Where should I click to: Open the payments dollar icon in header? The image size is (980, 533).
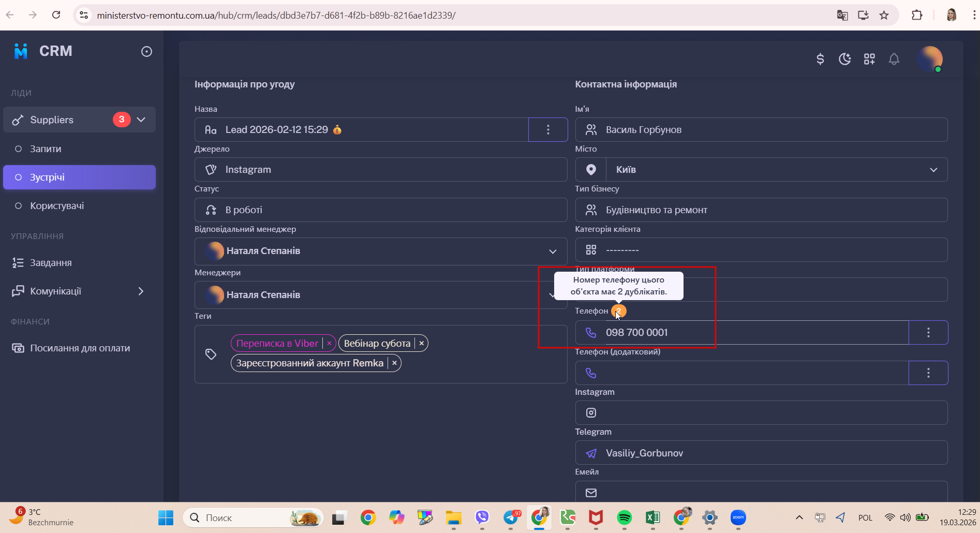[x=820, y=59]
